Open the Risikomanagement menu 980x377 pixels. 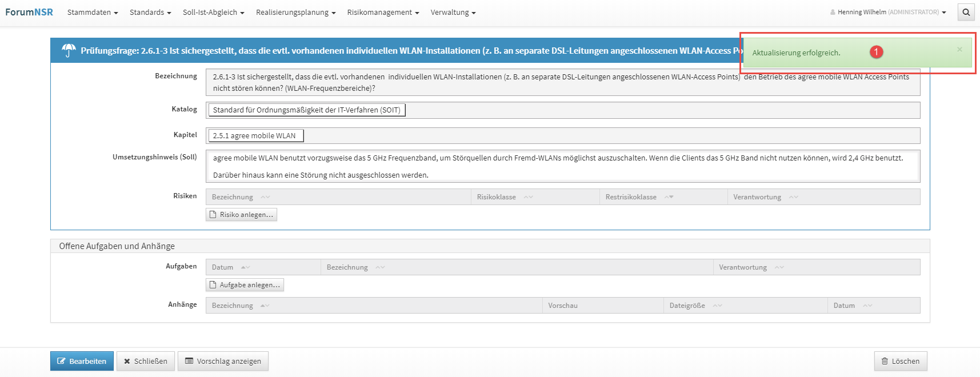coord(383,12)
